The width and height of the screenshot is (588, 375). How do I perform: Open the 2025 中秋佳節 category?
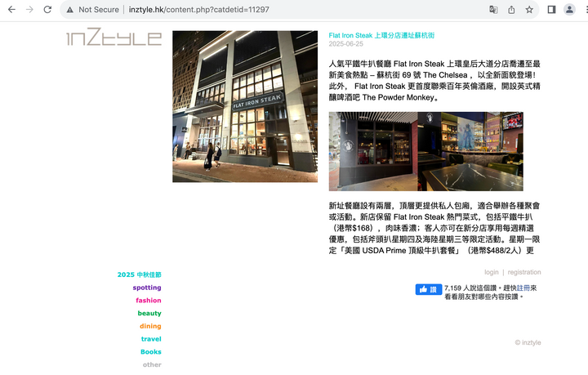[x=139, y=275]
